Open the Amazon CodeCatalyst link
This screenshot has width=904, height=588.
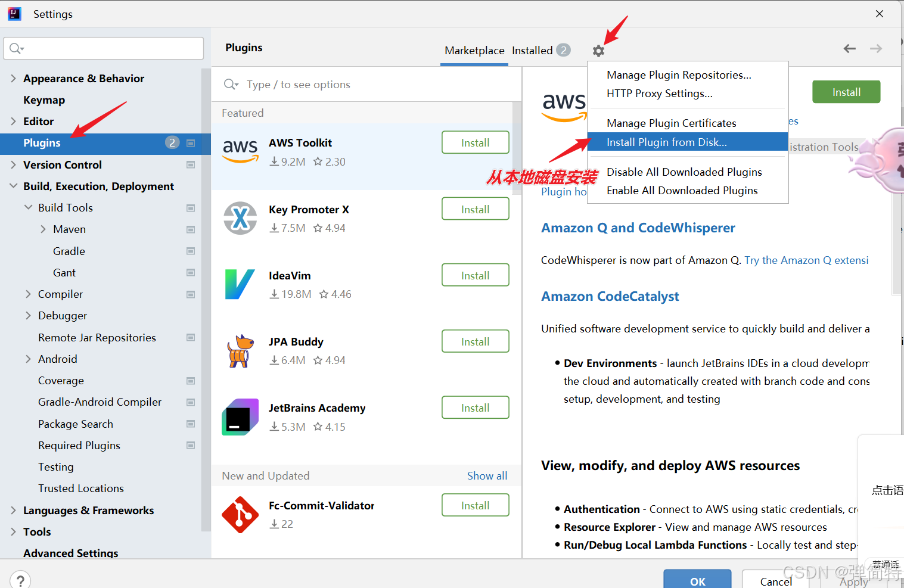click(x=610, y=297)
